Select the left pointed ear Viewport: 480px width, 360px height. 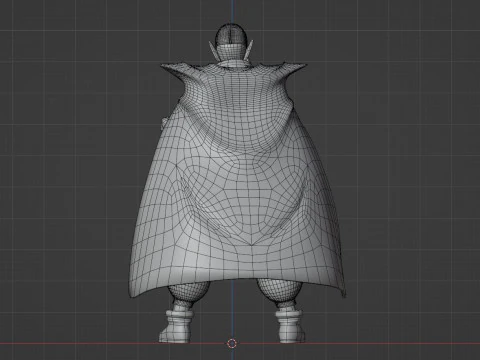pyautogui.click(x=213, y=51)
